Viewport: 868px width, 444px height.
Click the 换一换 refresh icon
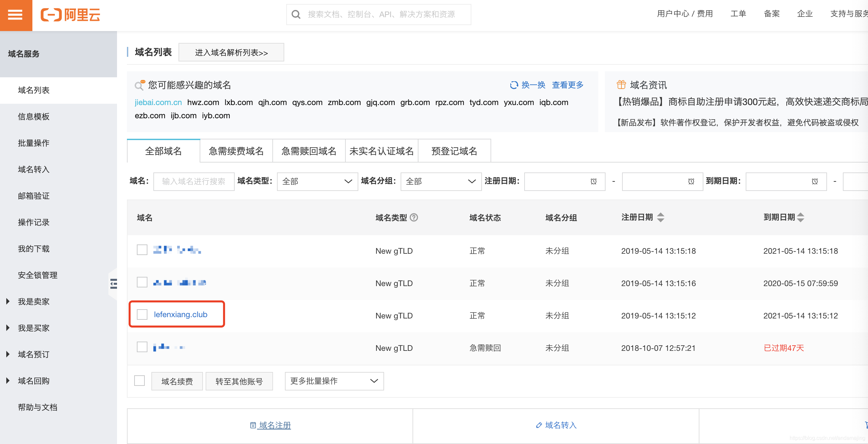pos(514,85)
